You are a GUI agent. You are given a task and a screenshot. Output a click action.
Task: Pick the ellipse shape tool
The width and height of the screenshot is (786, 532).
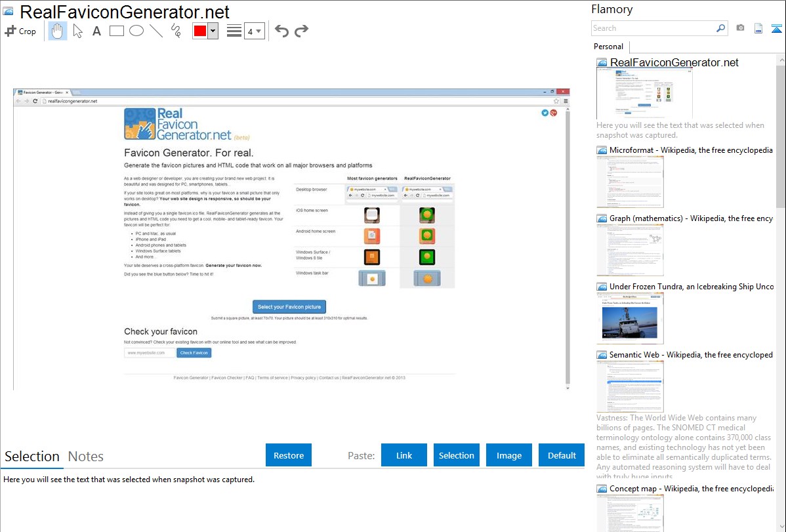136,31
